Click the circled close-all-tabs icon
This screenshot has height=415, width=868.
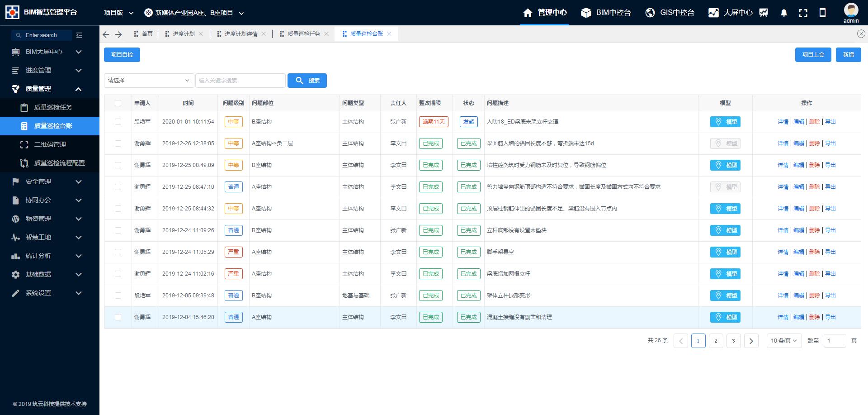click(x=861, y=34)
